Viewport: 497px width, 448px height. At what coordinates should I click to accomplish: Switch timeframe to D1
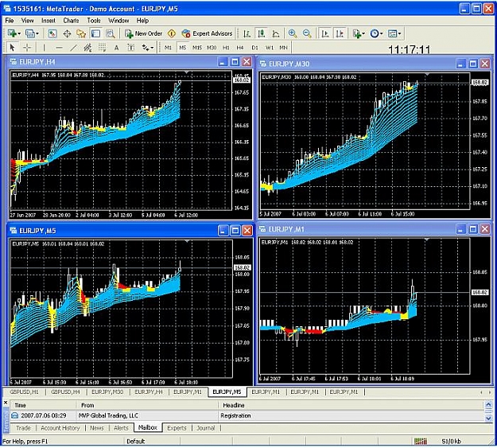pyautogui.click(x=254, y=48)
